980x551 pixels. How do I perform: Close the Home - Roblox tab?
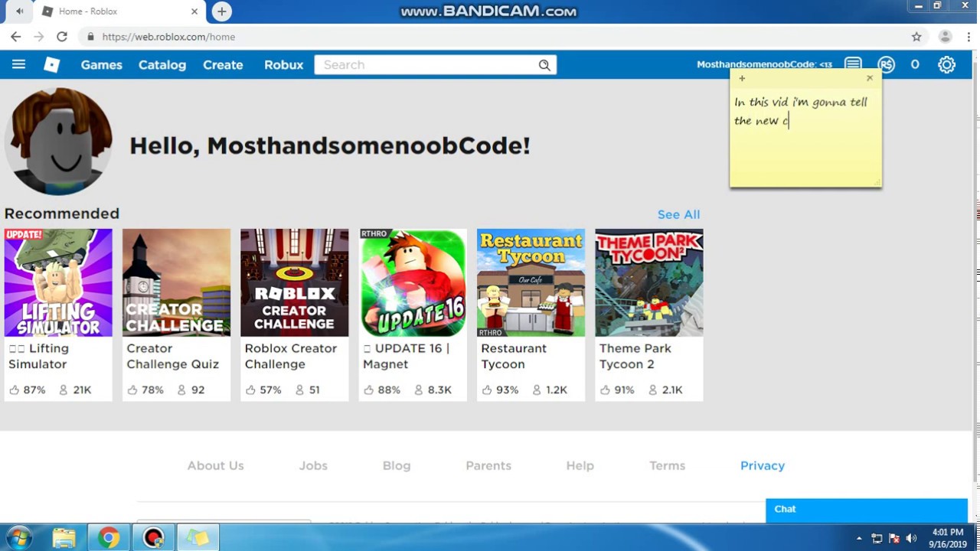point(194,11)
